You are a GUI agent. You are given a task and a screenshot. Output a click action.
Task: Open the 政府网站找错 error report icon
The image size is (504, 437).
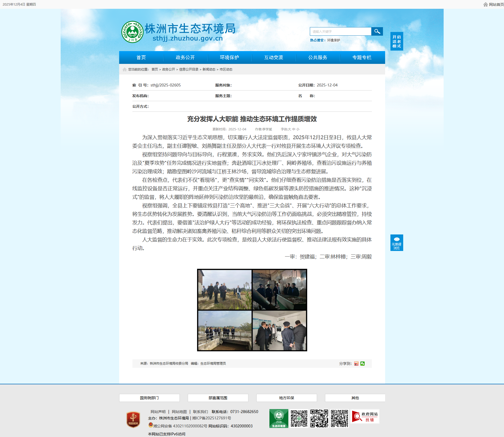pyautogui.click(x=365, y=417)
